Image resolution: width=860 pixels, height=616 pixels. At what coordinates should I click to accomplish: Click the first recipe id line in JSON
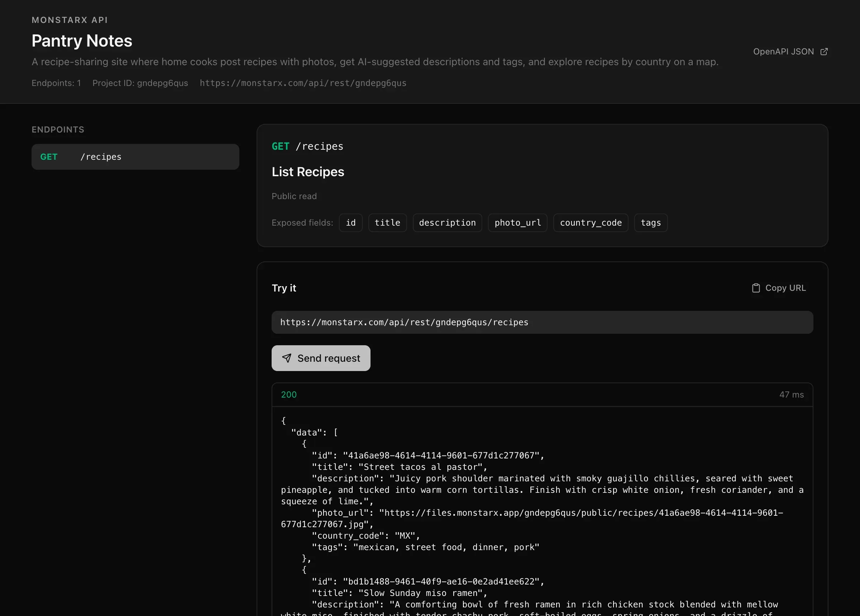pyautogui.click(x=428, y=455)
